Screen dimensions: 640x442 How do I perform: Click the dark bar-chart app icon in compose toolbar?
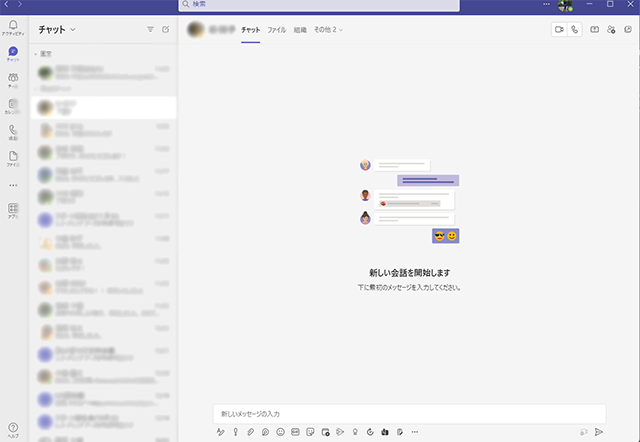pos(385,432)
